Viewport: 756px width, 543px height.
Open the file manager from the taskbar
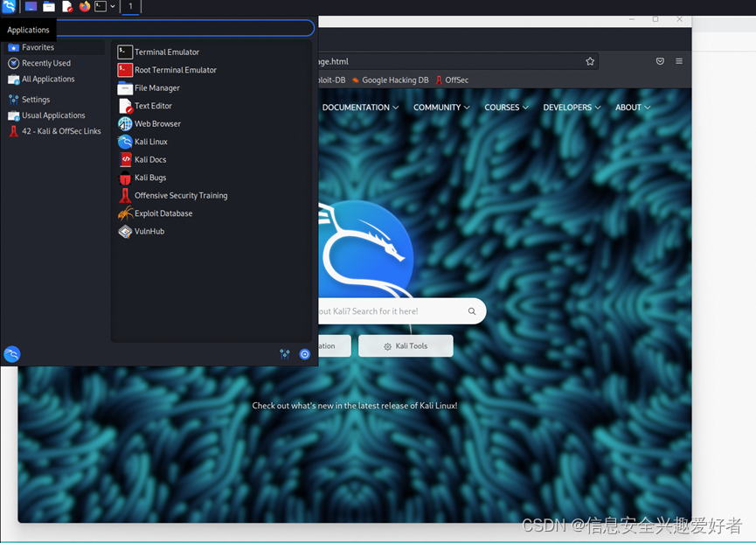(48, 6)
